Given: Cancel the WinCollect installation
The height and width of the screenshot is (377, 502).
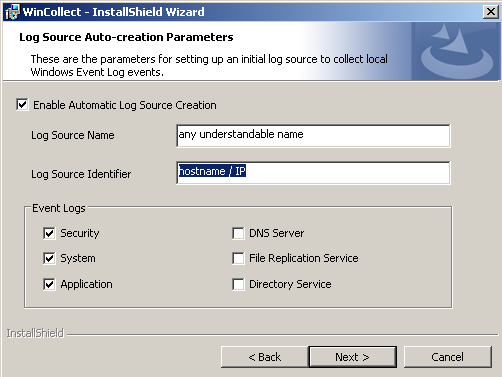Looking at the screenshot, I should click(x=448, y=357).
